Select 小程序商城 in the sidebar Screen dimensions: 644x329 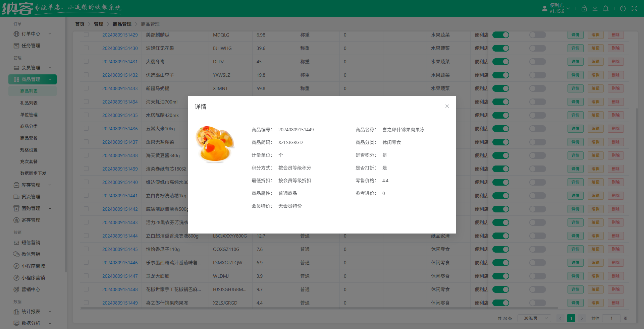tap(32, 266)
